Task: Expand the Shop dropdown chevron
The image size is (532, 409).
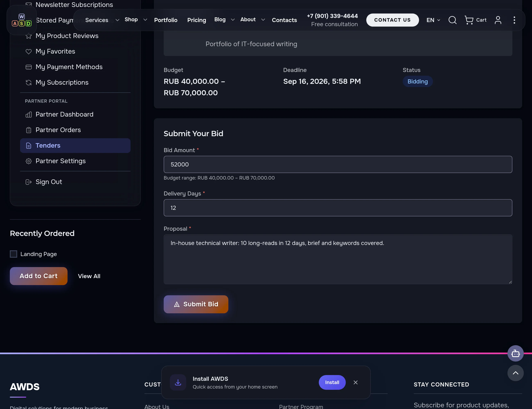Action: (x=145, y=20)
